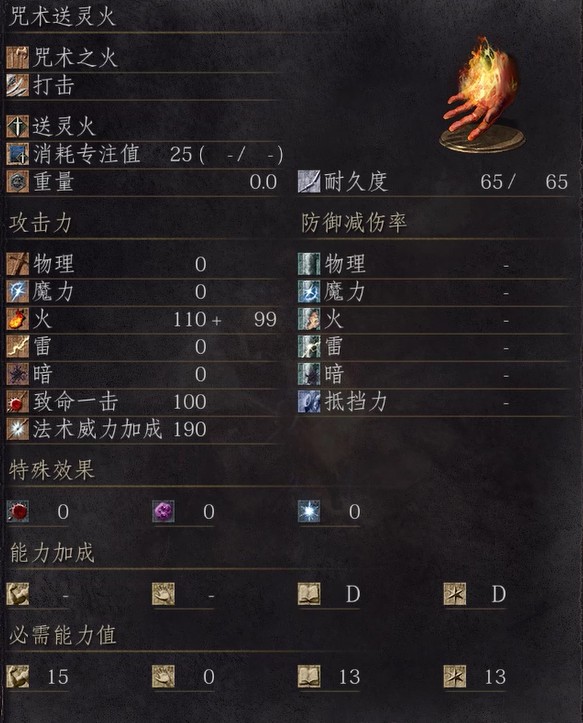The width and height of the screenshot is (583, 723).
Task: Click the fire attack power icon
Action: tap(18, 319)
